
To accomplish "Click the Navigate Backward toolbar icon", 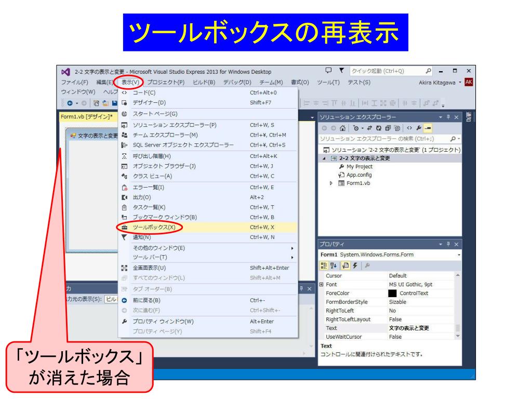I will pyautogui.click(x=70, y=103).
